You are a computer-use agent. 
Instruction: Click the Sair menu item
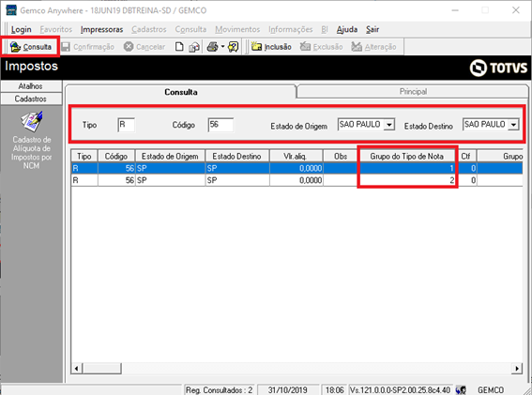(x=372, y=29)
